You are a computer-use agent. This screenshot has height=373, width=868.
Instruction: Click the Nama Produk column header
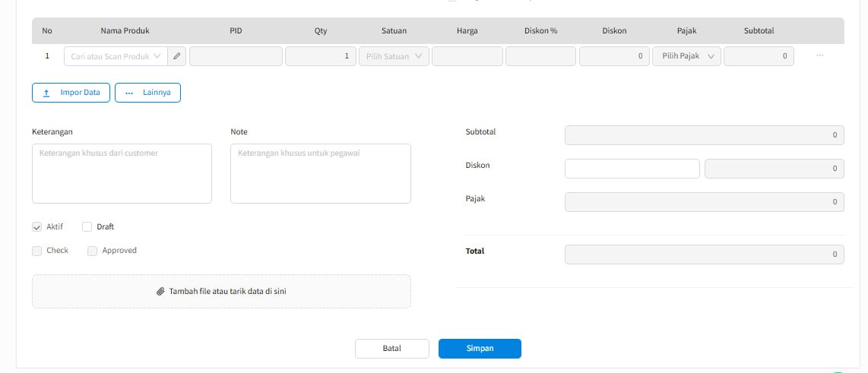click(125, 31)
